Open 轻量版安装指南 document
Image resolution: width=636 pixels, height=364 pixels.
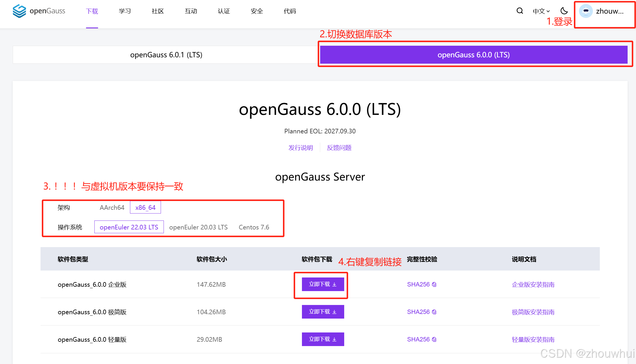click(x=533, y=339)
